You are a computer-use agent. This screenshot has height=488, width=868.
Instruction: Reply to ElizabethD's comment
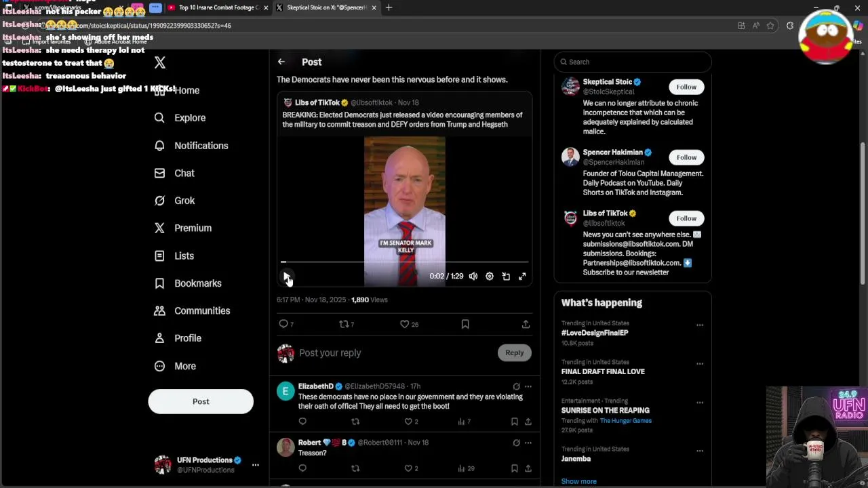point(302,422)
